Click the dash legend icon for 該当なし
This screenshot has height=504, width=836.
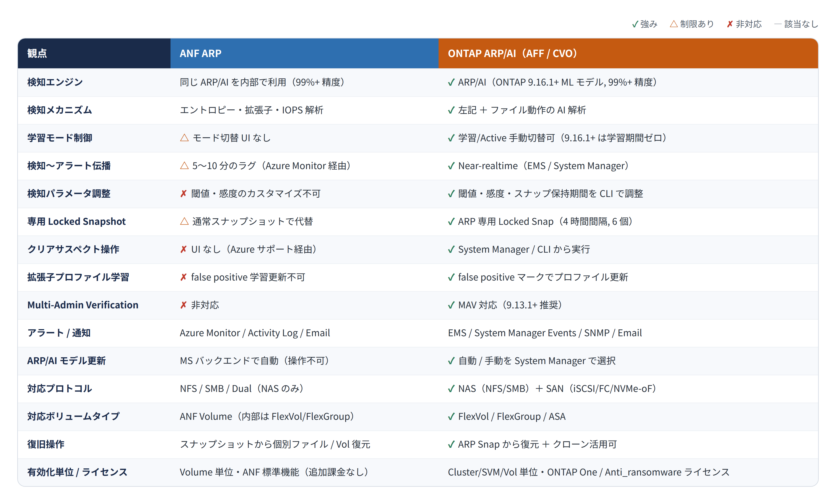778,24
